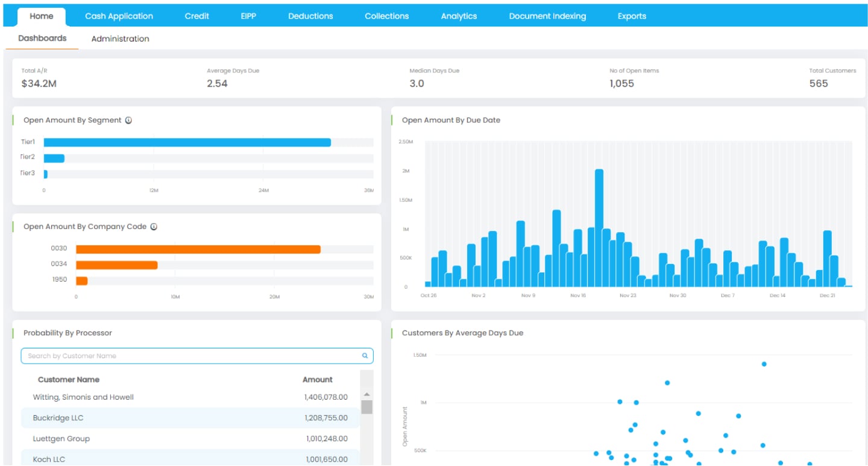
Task: Open the Administration sub-tab
Action: point(120,39)
